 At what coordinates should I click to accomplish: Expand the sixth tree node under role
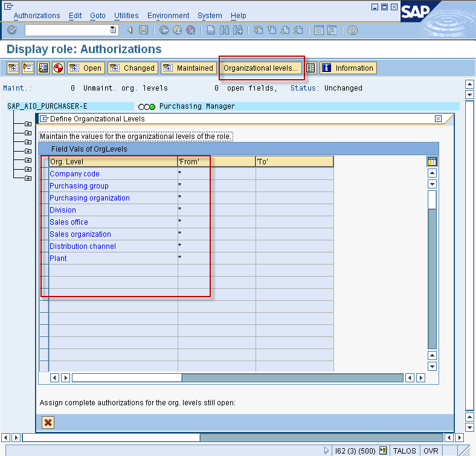click(x=28, y=169)
